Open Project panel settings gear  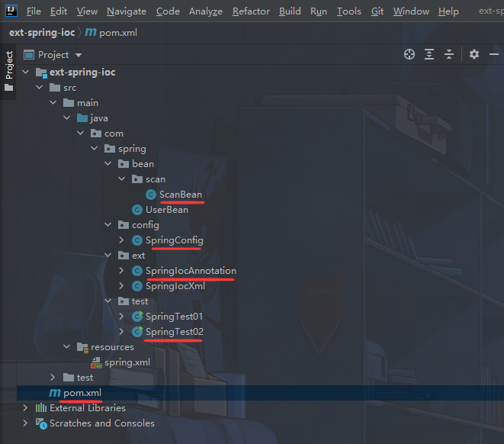pos(474,54)
